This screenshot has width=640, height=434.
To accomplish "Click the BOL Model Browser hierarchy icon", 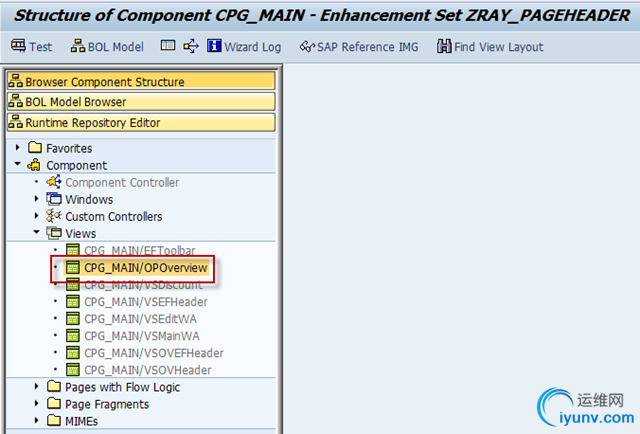I will tap(16, 101).
